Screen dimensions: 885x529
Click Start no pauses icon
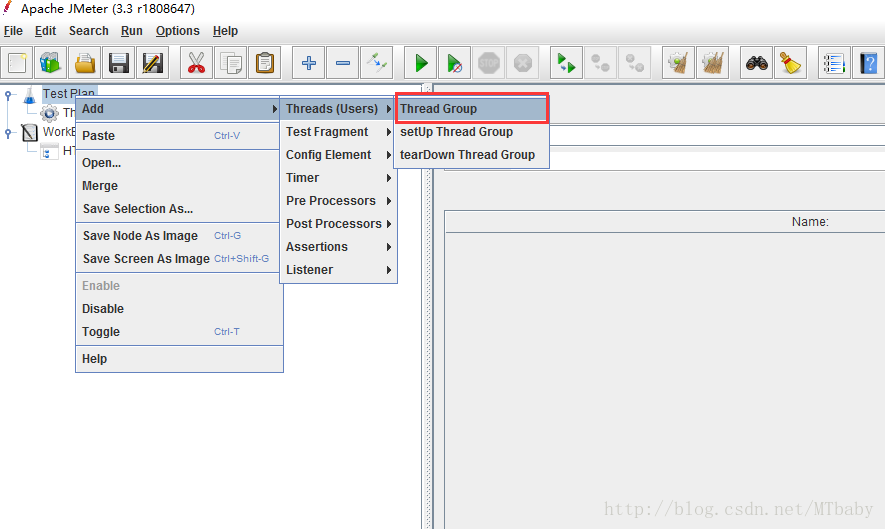(x=454, y=63)
